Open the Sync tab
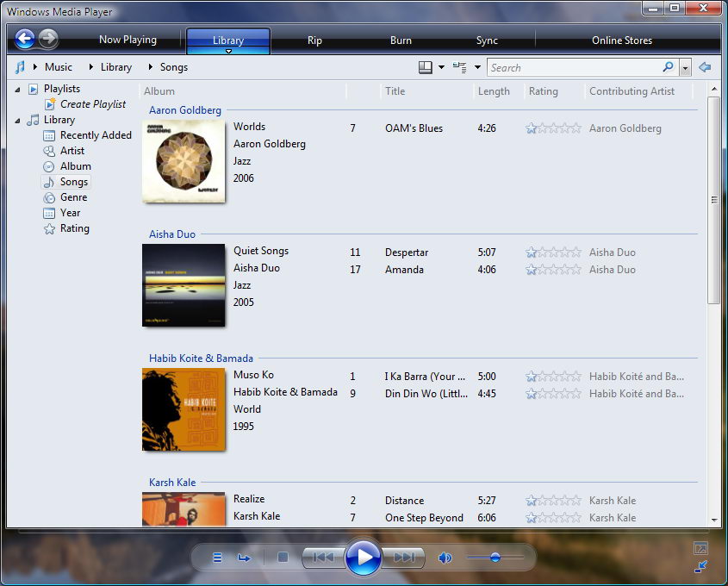The height and width of the screenshot is (586, 728). pyautogui.click(x=487, y=41)
